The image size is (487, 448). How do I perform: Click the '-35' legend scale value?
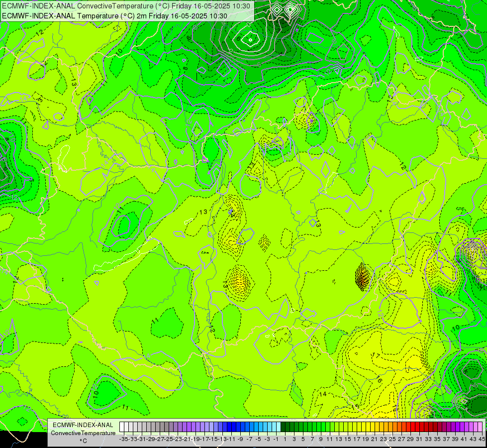[124, 439]
